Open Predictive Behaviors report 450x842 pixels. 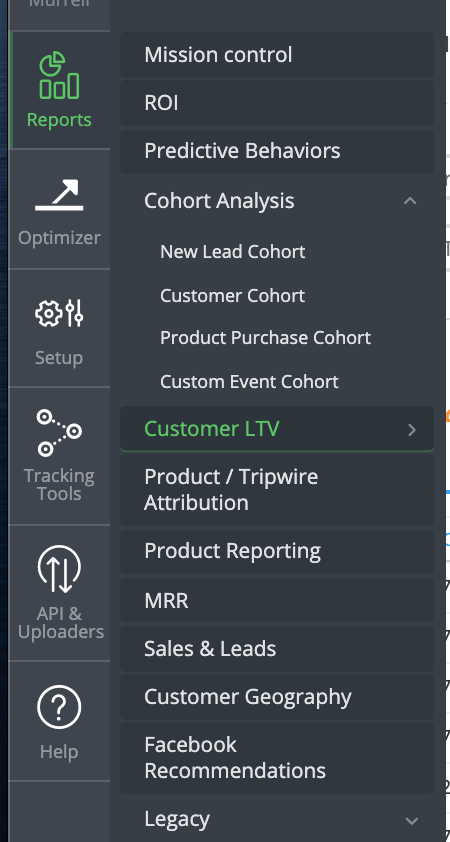[x=277, y=151]
